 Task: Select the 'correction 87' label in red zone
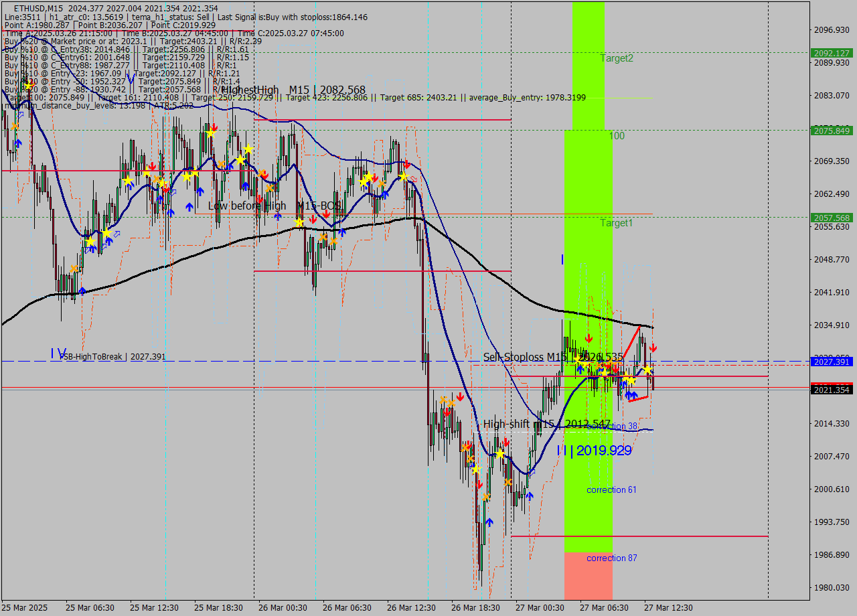pyautogui.click(x=611, y=558)
